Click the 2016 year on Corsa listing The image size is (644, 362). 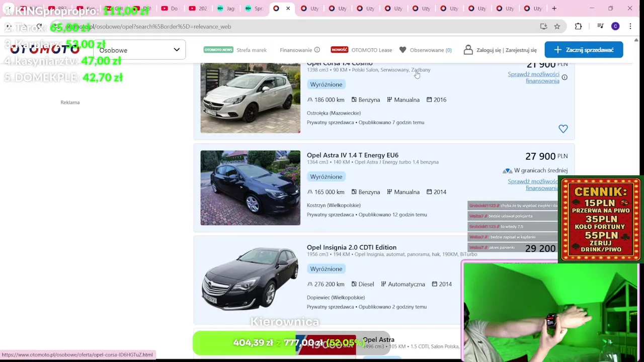point(440,100)
